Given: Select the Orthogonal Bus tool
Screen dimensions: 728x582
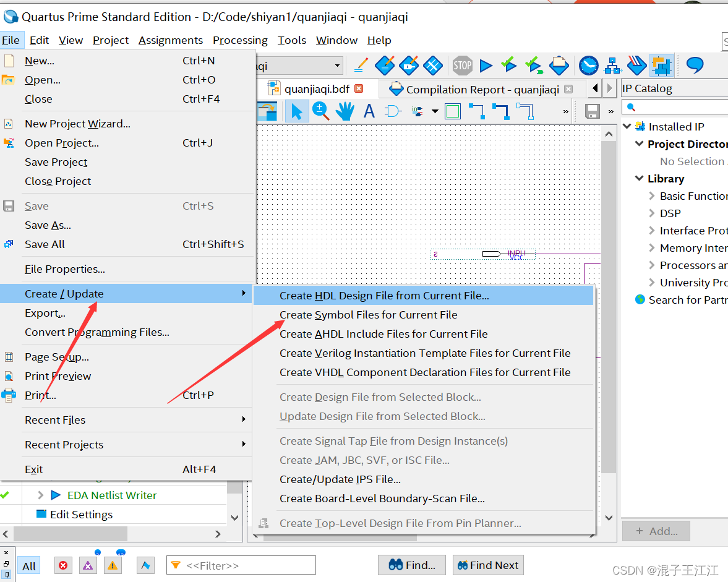Looking at the screenshot, I should 500,111.
